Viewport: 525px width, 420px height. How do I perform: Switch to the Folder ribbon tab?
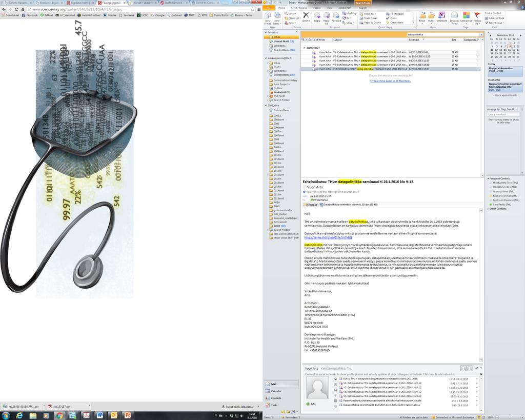click(x=317, y=8)
